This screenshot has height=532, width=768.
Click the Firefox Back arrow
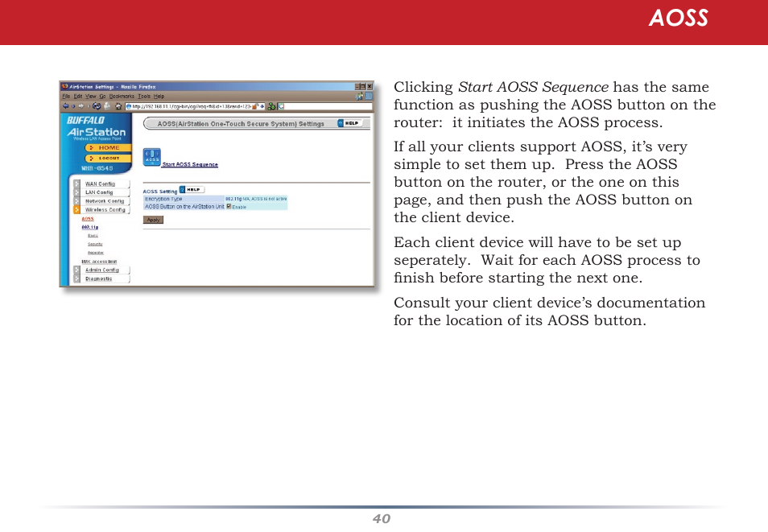[x=66, y=105]
